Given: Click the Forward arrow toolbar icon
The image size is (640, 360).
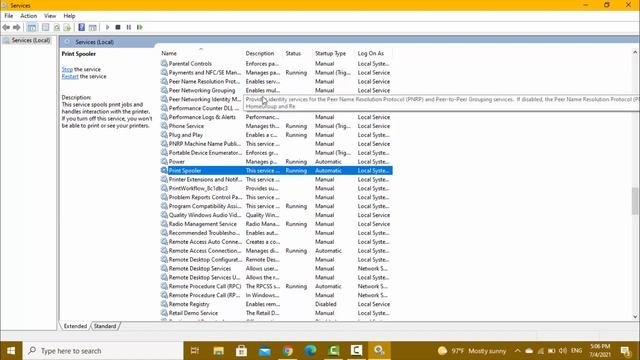Looking at the screenshot, I should coord(17,27).
